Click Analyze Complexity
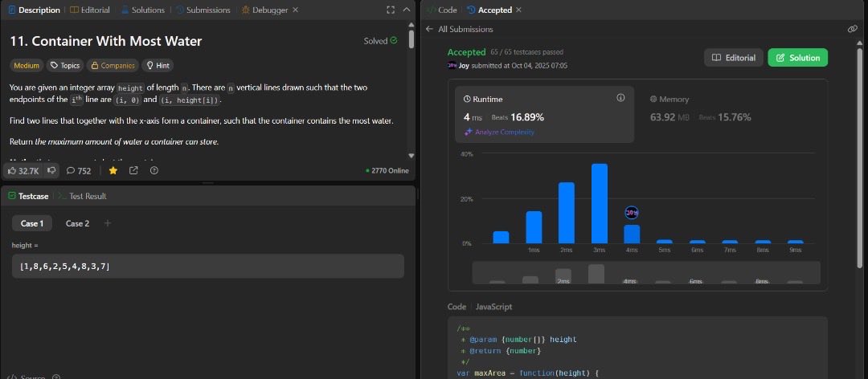The height and width of the screenshot is (379, 868). click(499, 132)
